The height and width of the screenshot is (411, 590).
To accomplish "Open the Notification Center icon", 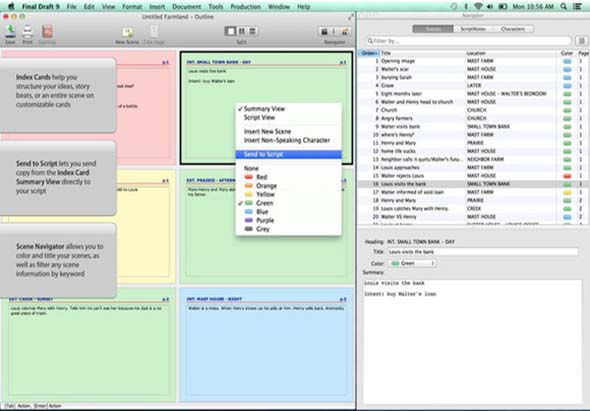I will (x=578, y=6).
